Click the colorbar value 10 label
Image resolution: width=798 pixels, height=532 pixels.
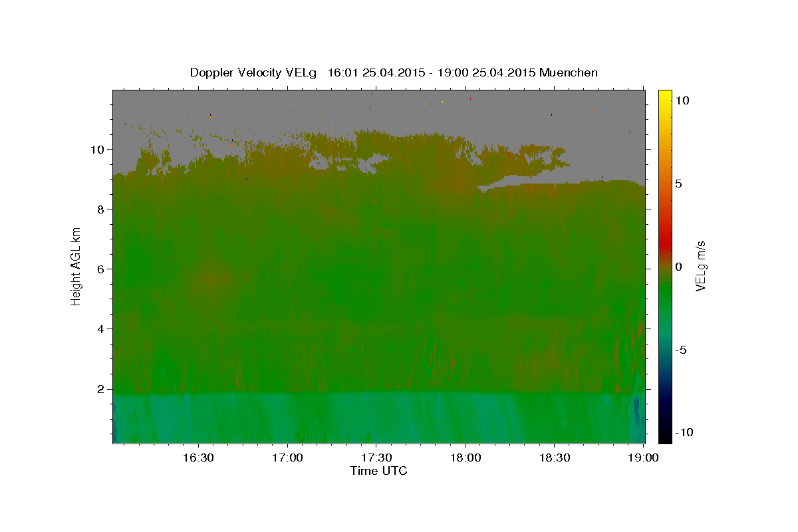pos(682,100)
